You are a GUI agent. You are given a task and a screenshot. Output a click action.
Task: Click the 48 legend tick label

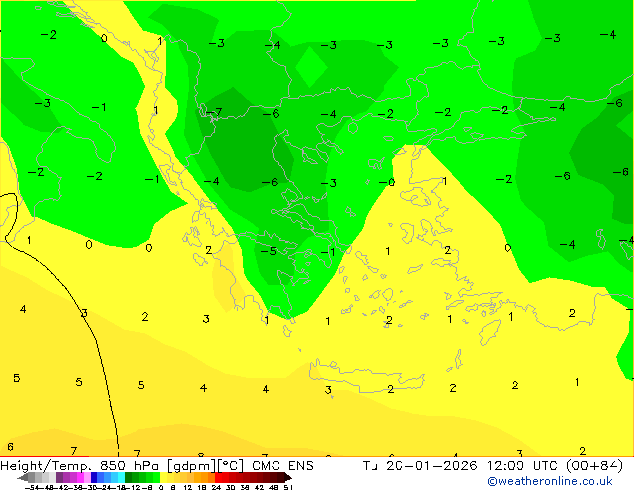[x=273, y=488]
